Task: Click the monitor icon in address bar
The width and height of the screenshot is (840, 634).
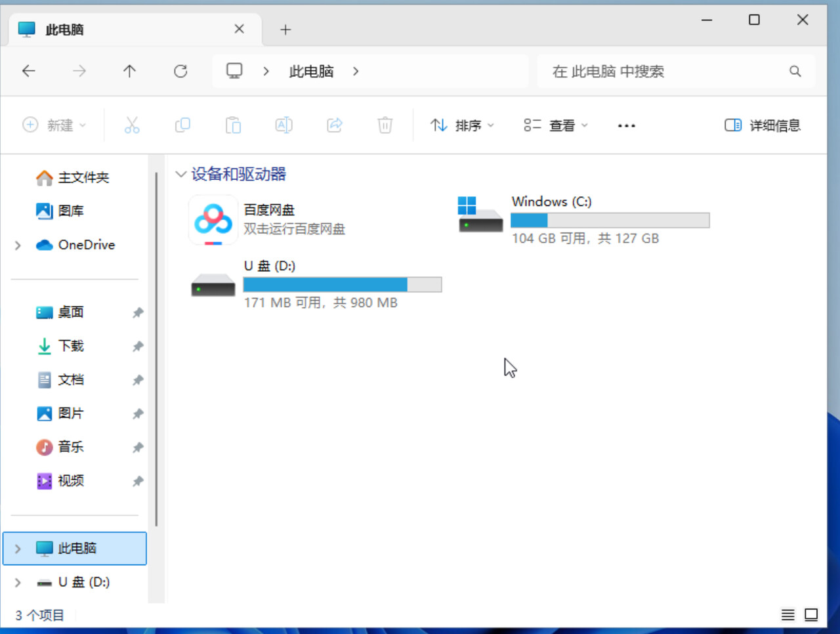Action: coord(234,71)
